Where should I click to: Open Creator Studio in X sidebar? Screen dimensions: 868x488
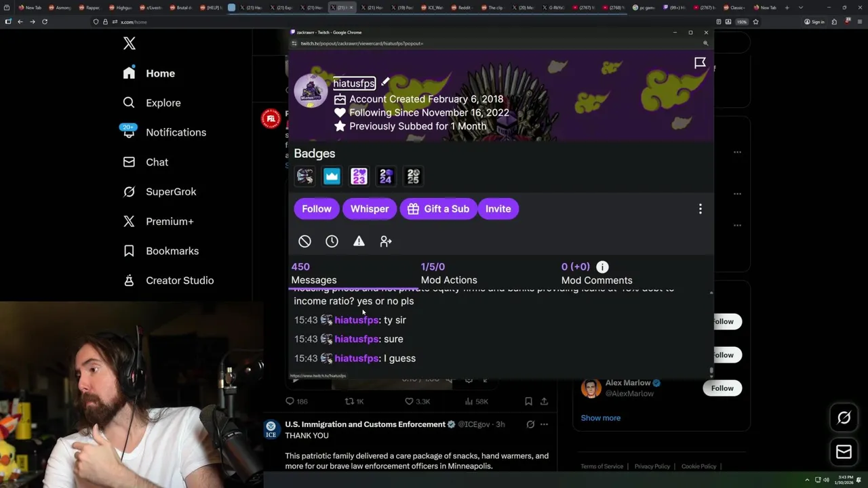click(x=168, y=281)
